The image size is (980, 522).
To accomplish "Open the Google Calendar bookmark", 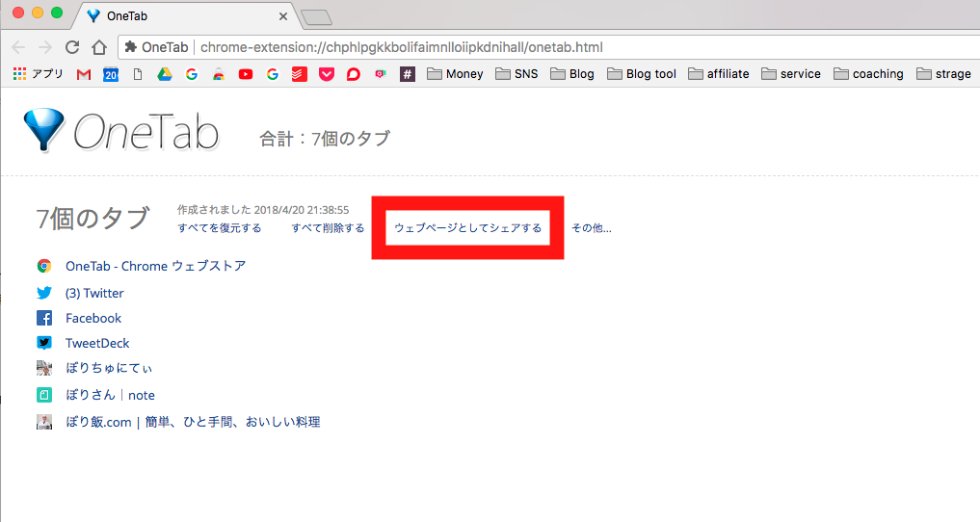I will [111, 74].
